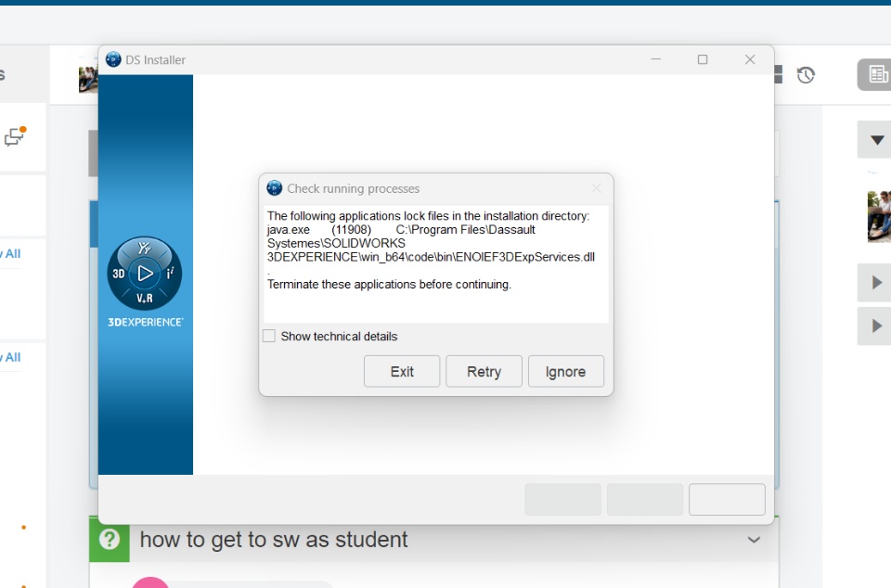
Task: Open the down-arrow dropdown on right panel
Action: [x=876, y=140]
